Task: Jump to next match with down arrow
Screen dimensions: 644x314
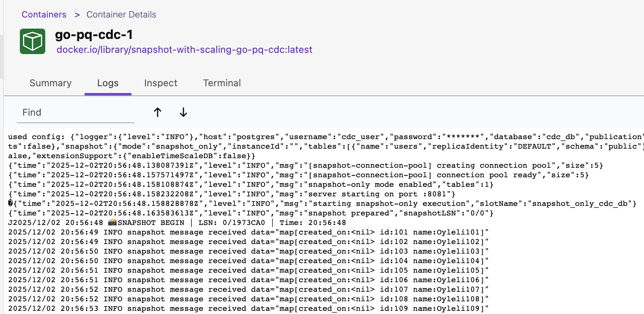Action: click(x=183, y=112)
